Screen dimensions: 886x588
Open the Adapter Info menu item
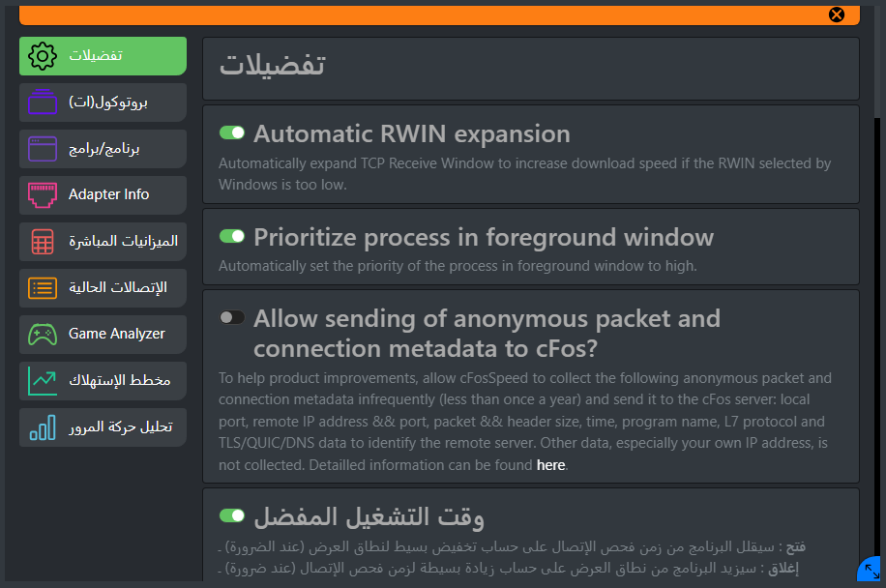(103, 194)
